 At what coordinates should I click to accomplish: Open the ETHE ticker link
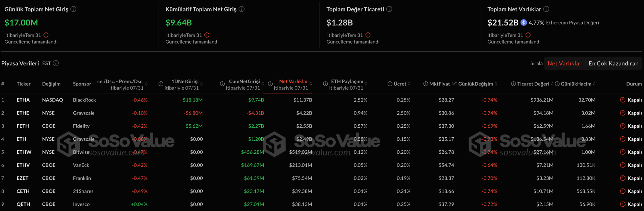click(x=23, y=113)
